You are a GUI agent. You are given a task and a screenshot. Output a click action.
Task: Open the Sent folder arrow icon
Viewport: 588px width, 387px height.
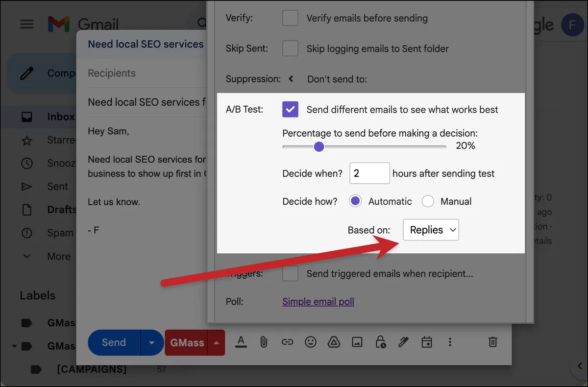tap(27, 187)
